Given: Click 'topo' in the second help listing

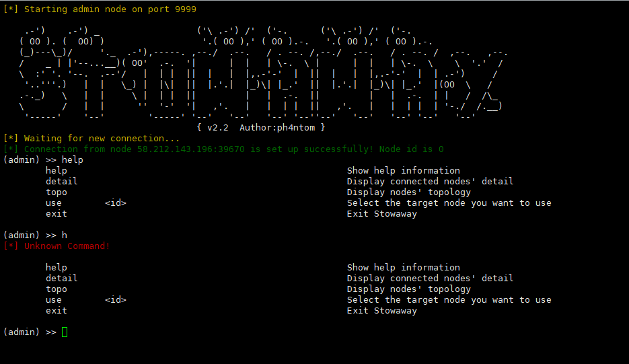Looking at the screenshot, I should [x=56, y=289].
